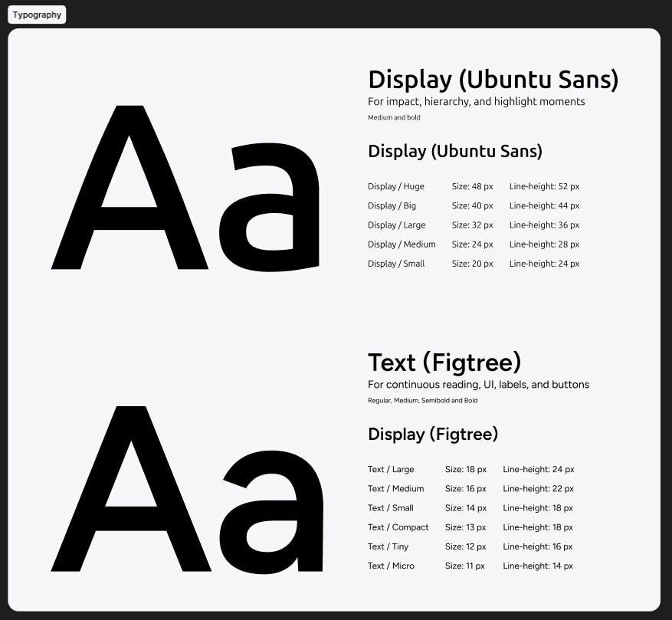
Task: Click the 'Display / Medium' label
Action: click(402, 244)
